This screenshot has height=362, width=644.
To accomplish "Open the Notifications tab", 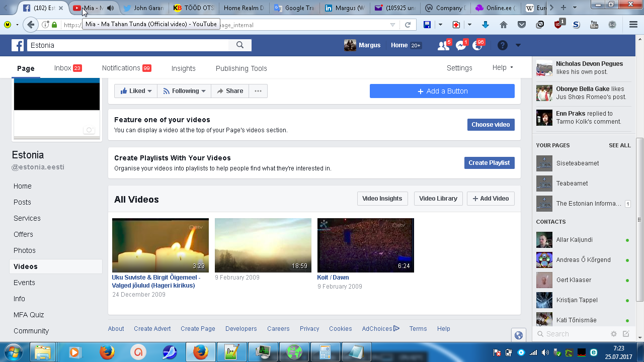I will pyautogui.click(x=126, y=68).
